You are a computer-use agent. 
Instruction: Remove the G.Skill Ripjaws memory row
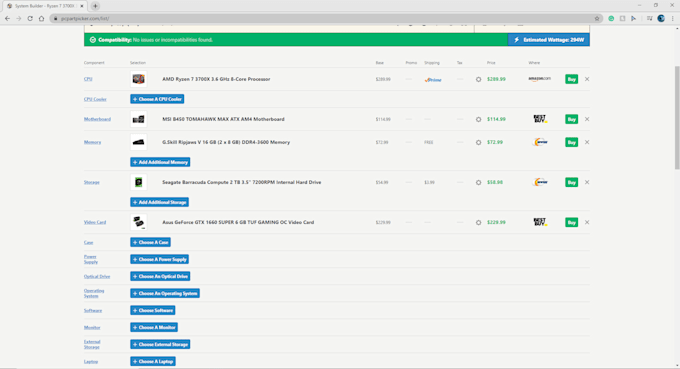pyautogui.click(x=587, y=142)
